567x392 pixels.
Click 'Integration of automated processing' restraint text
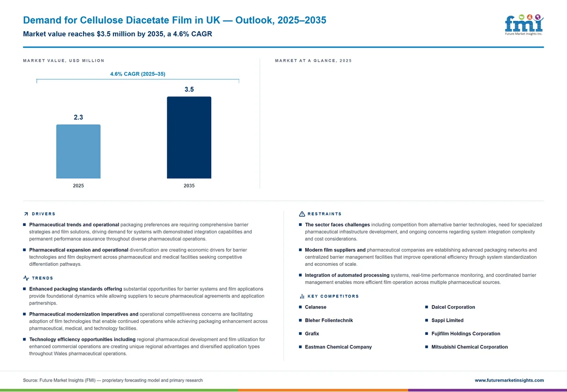coord(347,275)
